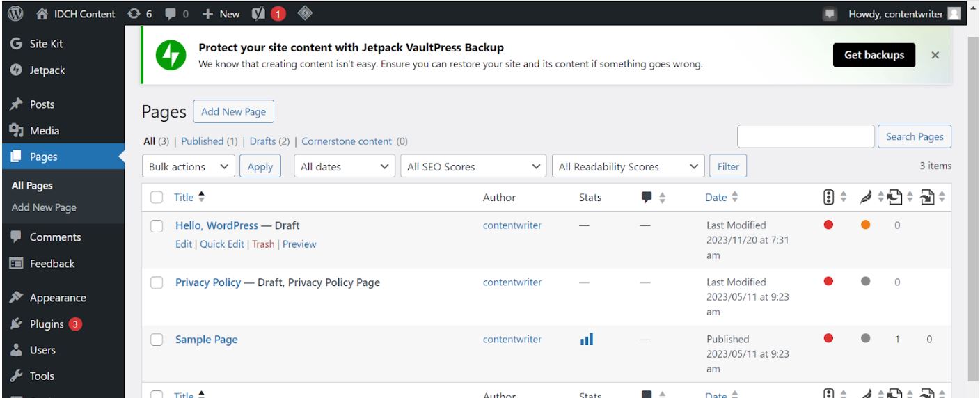The image size is (980, 398).
Task: Open the Bulk actions dropdown
Action: coord(189,167)
